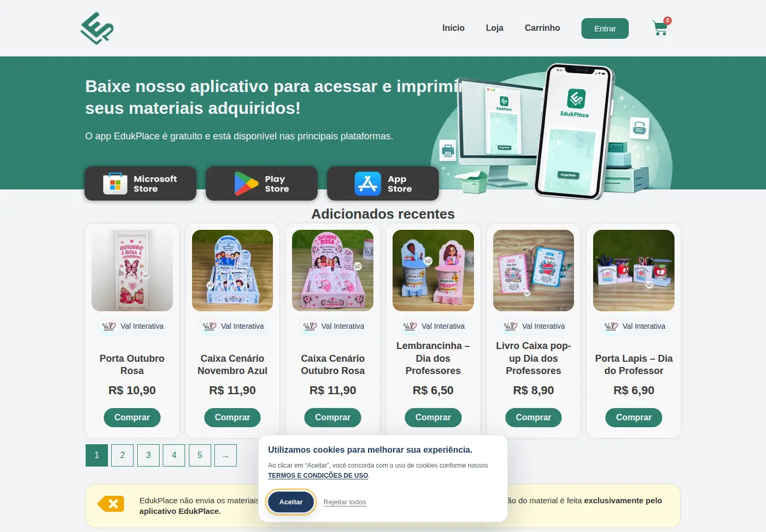Image resolution: width=766 pixels, height=532 pixels.
Task: Open TERMOS E CONDIÇÕES DE USO link
Action: point(318,476)
